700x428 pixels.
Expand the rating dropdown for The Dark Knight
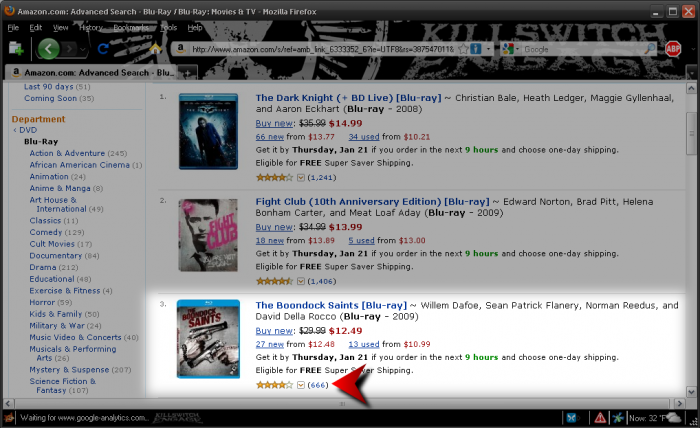point(301,178)
